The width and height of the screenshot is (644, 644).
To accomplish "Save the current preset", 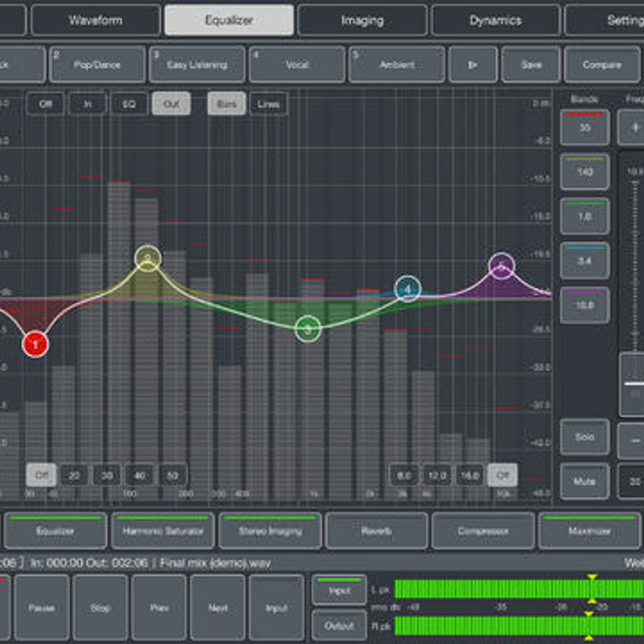I will coord(531,64).
